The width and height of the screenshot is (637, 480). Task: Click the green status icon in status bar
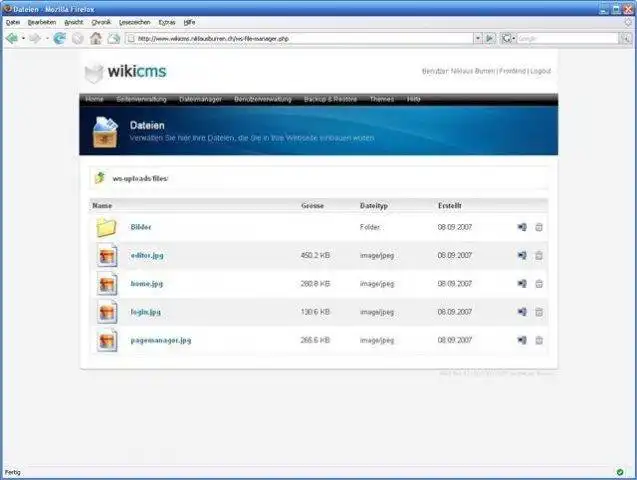point(620,472)
